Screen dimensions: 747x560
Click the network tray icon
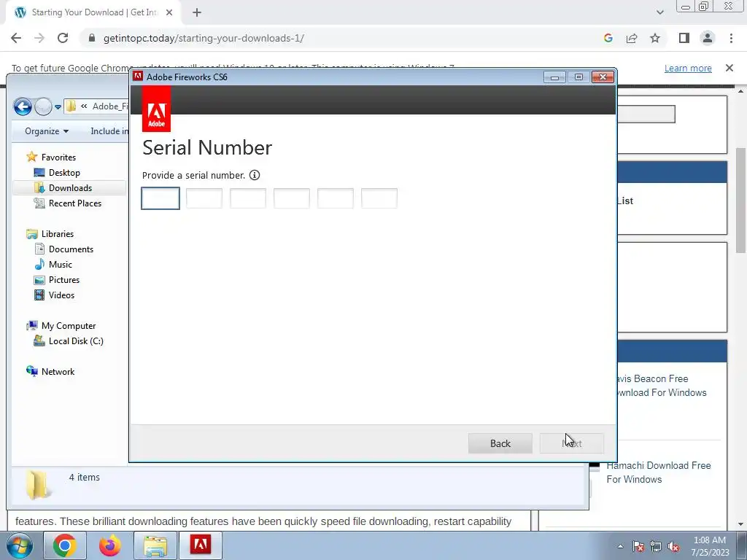[656, 546]
